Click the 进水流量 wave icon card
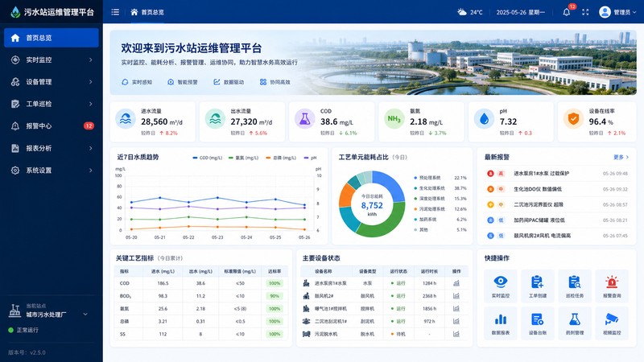644x362 pixels. click(x=126, y=118)
